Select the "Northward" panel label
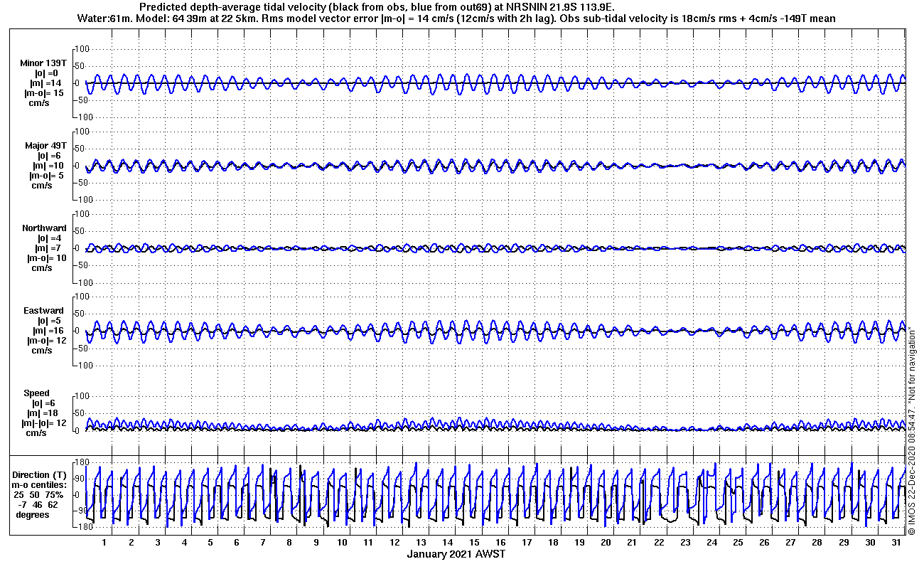The width and height of the screenshot is (924, 569). pyautogui.click(x=45, y=228)
